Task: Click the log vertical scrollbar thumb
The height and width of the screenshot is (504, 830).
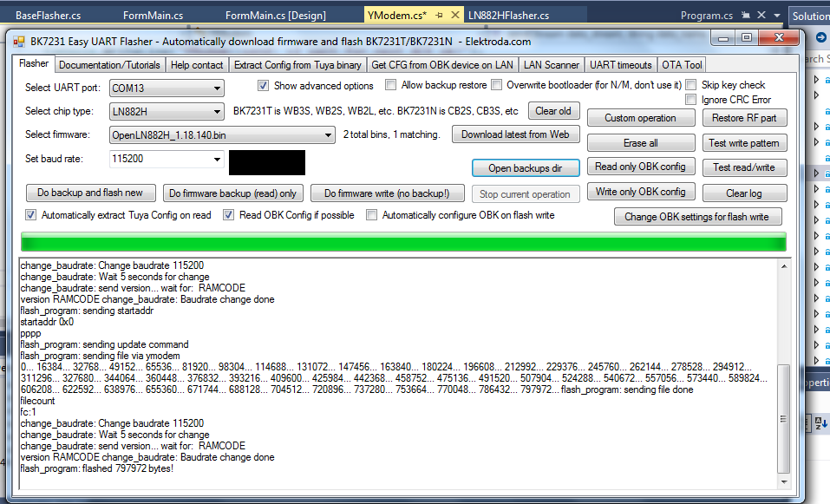Action: [x=784, y=418]
